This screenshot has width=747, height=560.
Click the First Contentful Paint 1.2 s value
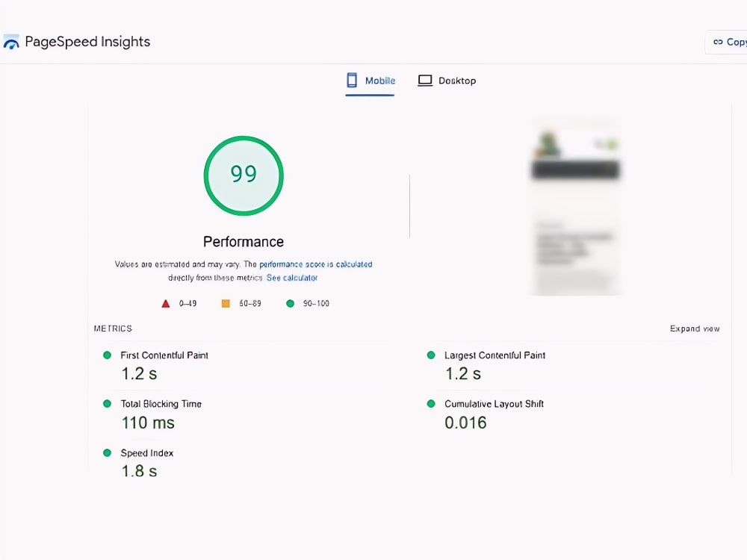pos(139,374)
